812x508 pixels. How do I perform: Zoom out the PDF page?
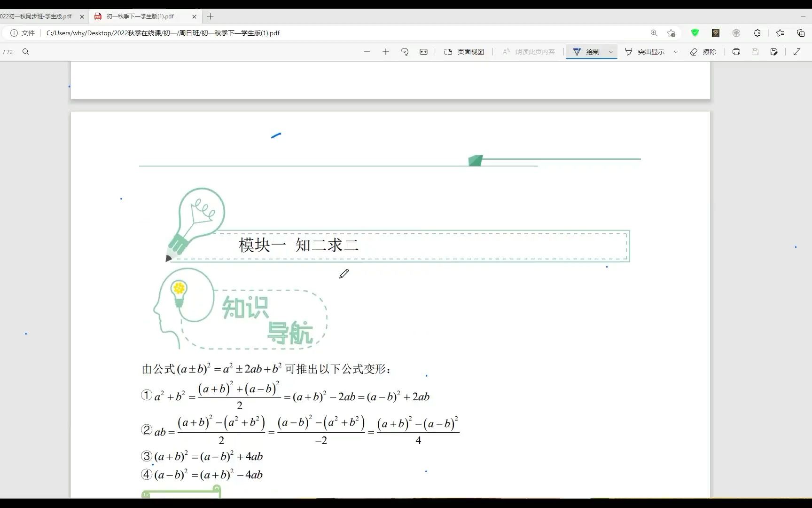(x=367, y=52)
